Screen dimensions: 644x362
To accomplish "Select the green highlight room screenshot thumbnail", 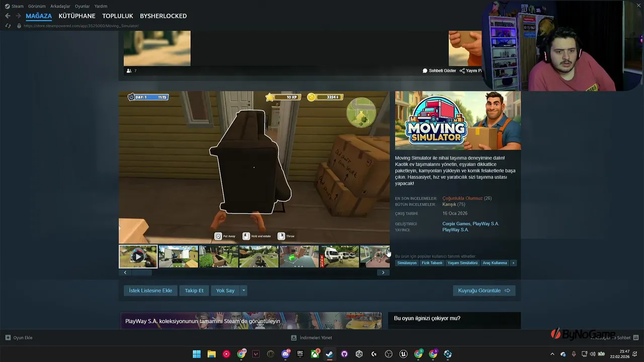I will pyautogui.click(x=299, y=256).
